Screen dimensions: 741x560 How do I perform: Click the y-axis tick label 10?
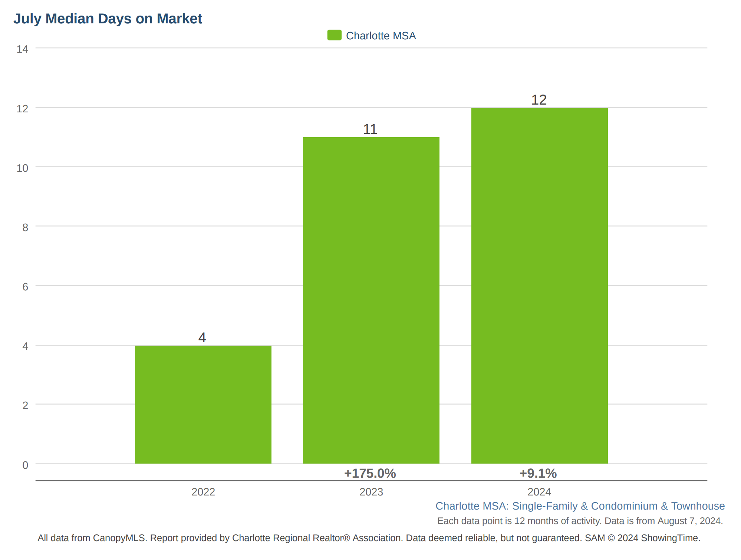(x=22, y=168)
